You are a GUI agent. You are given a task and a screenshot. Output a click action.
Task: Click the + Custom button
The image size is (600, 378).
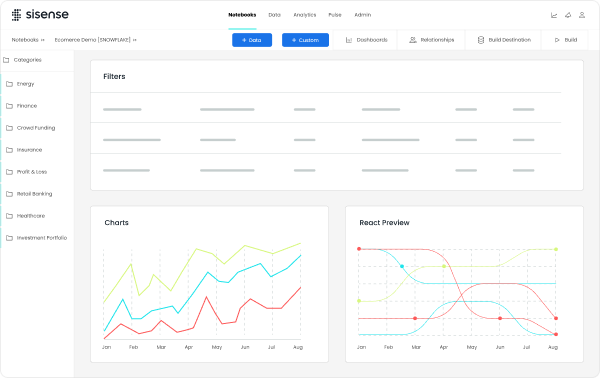click(305, 40)
